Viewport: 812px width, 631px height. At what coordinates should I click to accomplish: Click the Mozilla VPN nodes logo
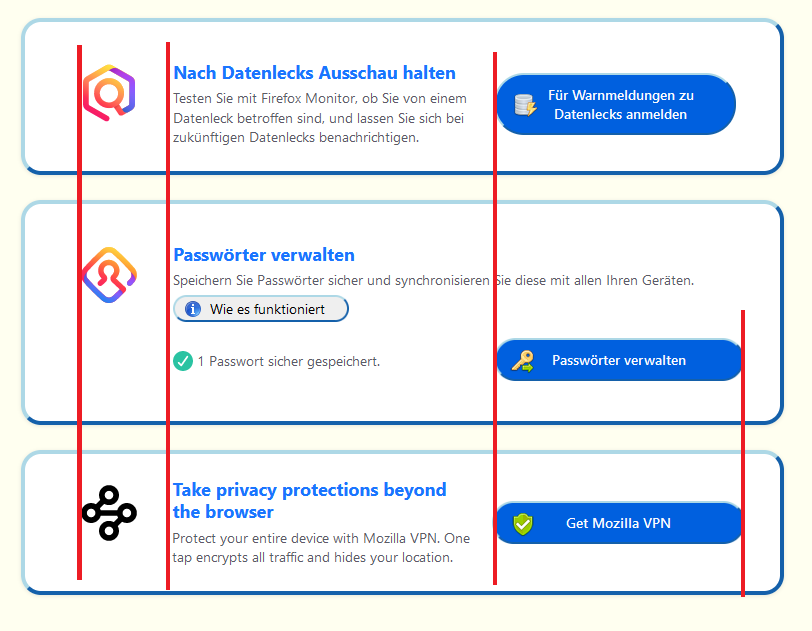pos(108,513)
